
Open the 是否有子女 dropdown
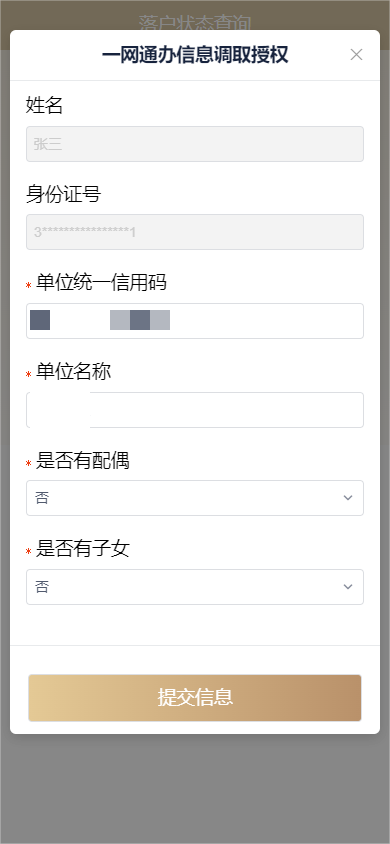195,587
